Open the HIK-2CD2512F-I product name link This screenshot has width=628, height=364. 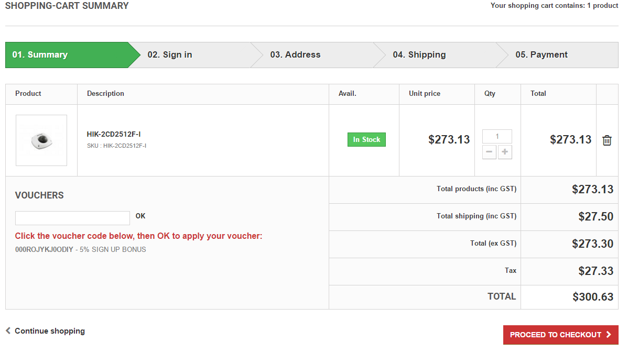pyautogui.click(x=114, y=135)
